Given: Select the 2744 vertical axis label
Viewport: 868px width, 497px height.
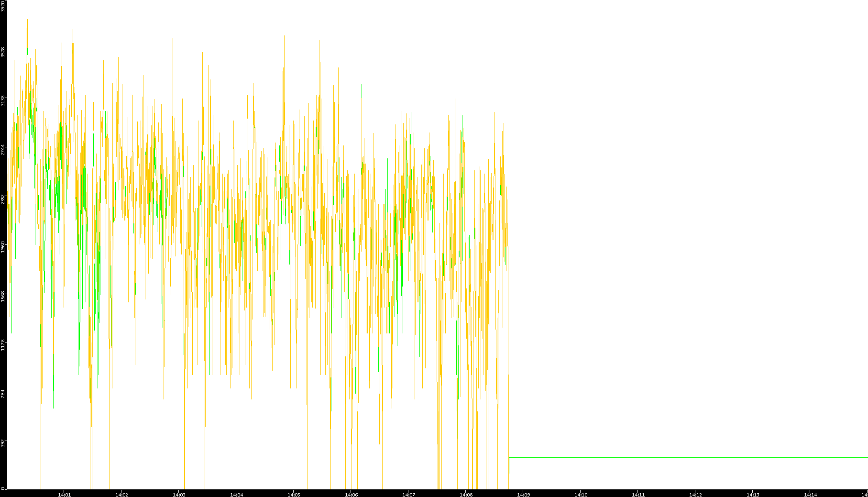Looking at the screenshot, I should click(x=3, y=149).
